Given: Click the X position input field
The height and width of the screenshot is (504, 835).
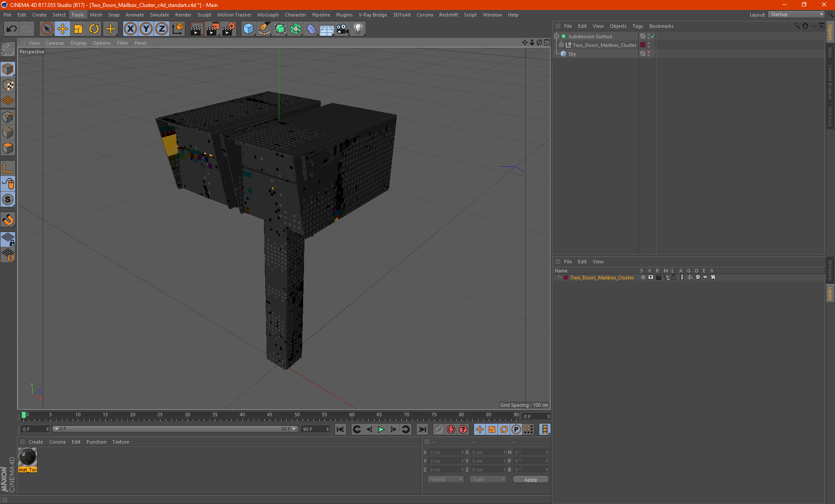Looking at the screenshot, I should 446,452.
